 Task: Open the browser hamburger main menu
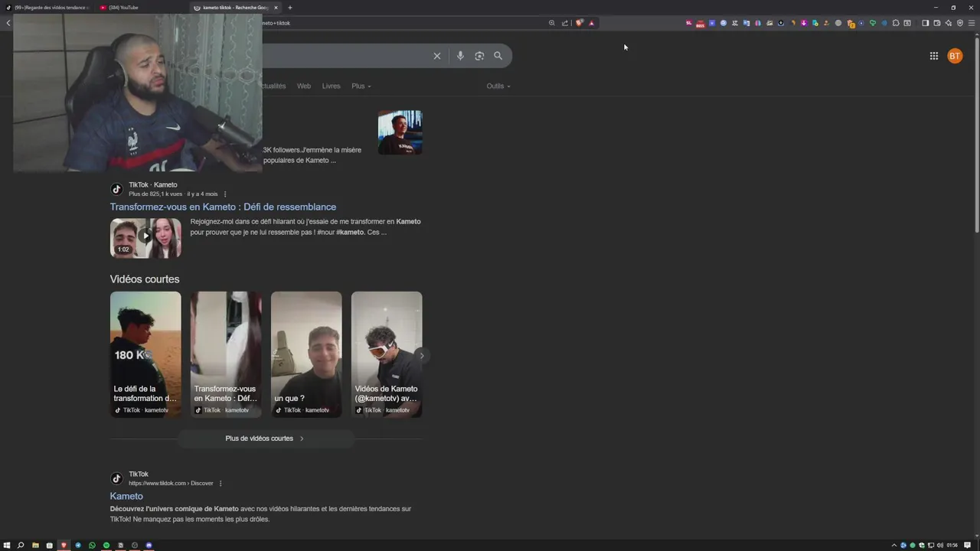coord(972,23)
